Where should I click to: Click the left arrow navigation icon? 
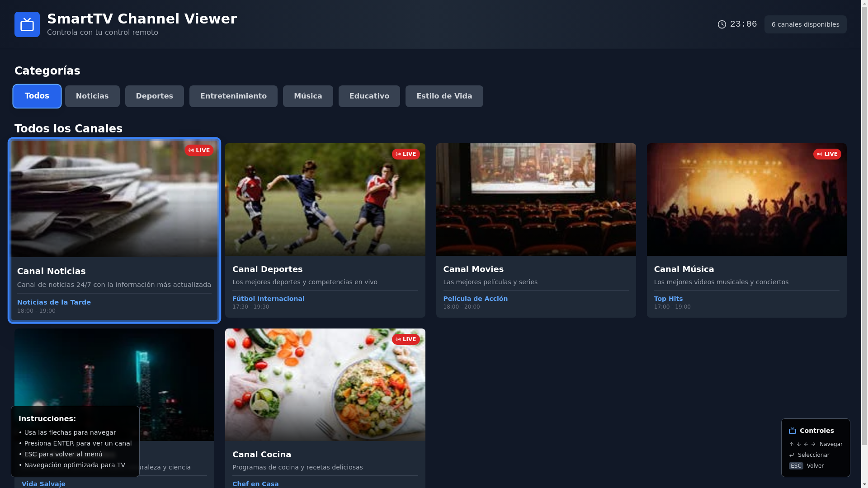click(806, 444)
